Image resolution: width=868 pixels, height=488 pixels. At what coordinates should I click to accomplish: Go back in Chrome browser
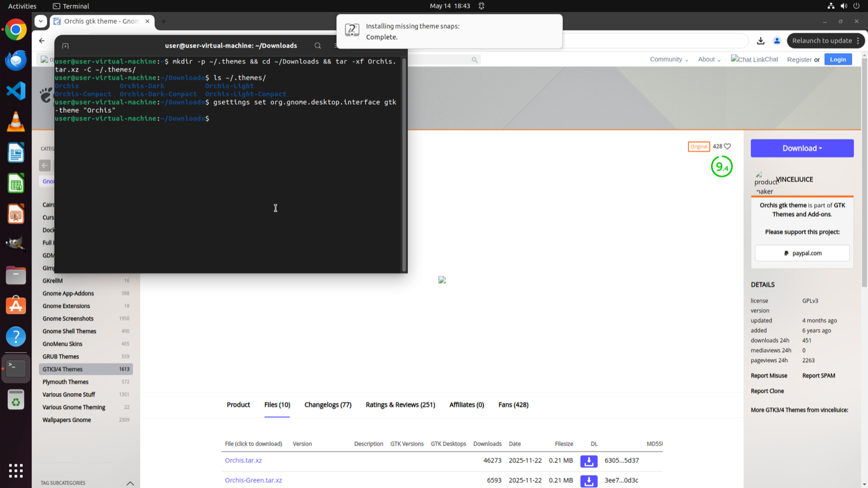(42, 41)
